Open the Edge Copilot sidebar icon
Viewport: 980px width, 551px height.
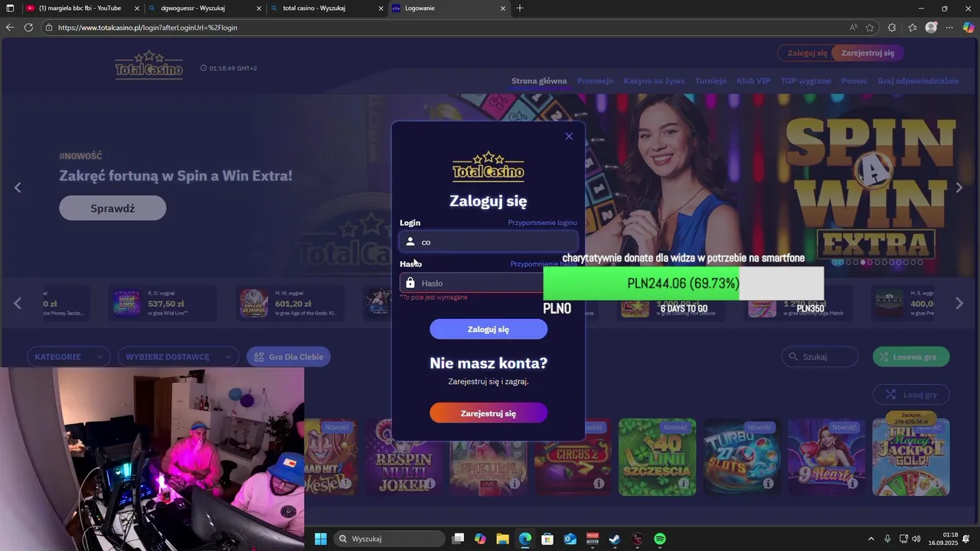[969, 28]
